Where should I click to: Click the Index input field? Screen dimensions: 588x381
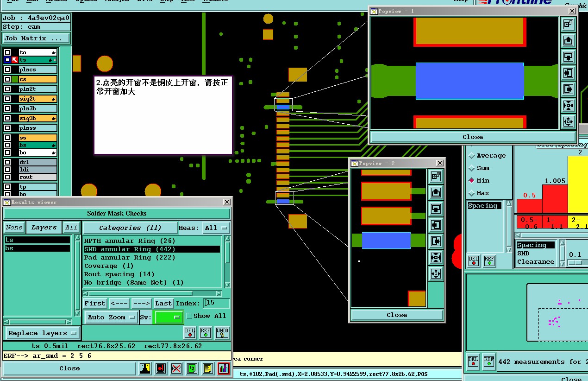[217, 303]
